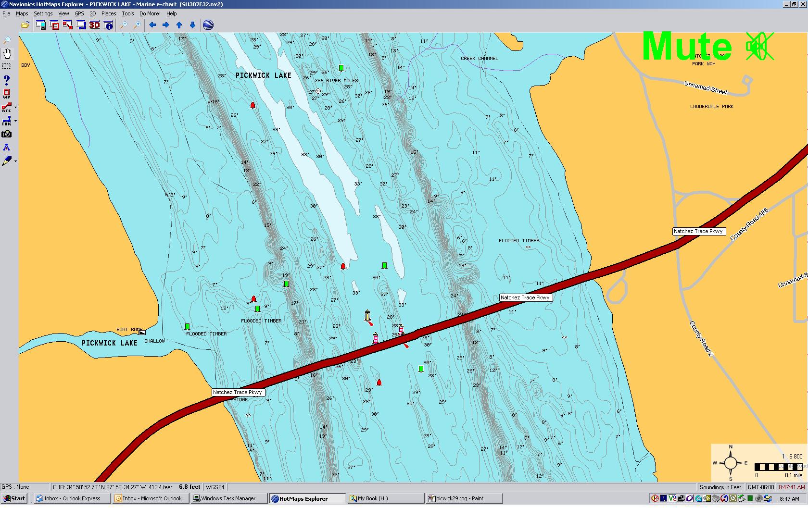Pan map left with blue arrow
The height and width of the screenshot is (532, 808).
coord(152,25)
